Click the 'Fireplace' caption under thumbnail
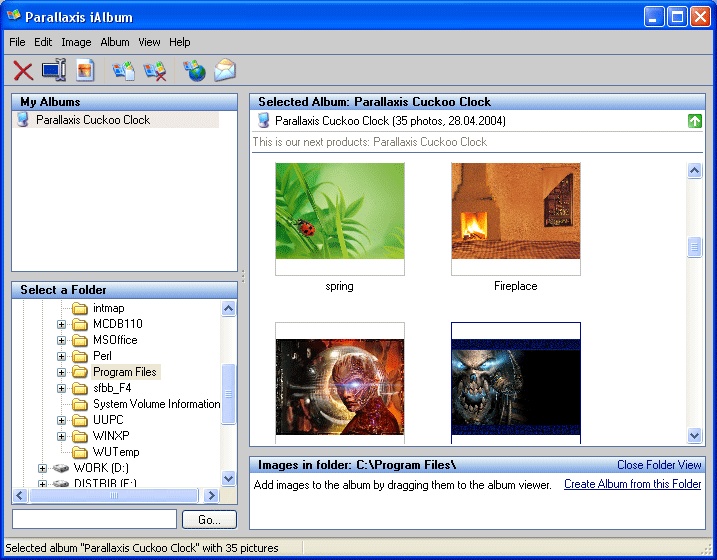 (x=516, y=286)
